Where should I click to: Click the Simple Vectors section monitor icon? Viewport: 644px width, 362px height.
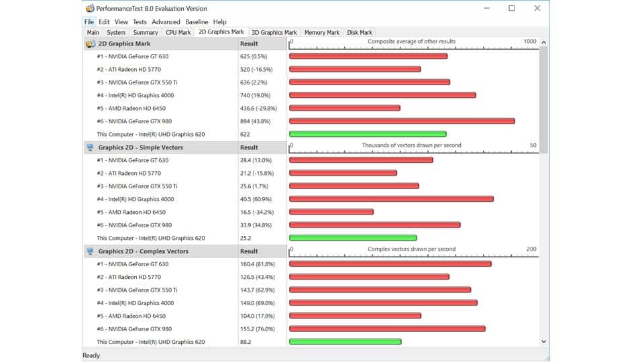pos(90,147)
